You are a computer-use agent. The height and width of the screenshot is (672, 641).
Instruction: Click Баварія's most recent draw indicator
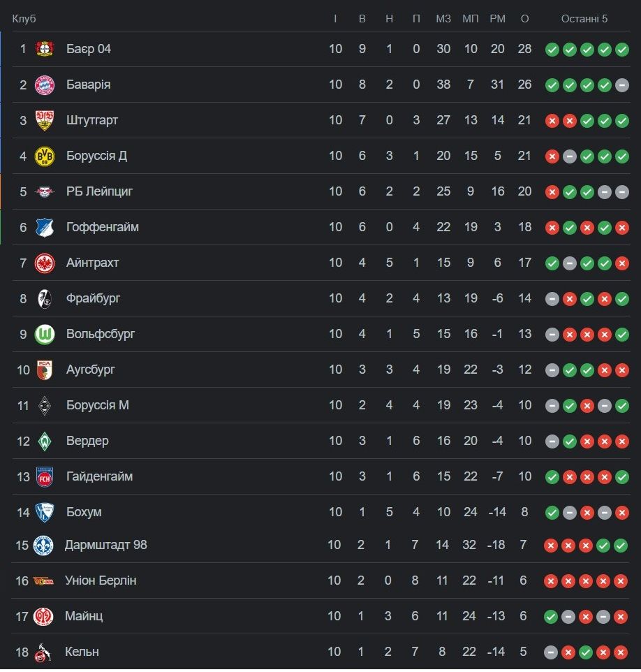pyautogui.click(x=621, y=85)
